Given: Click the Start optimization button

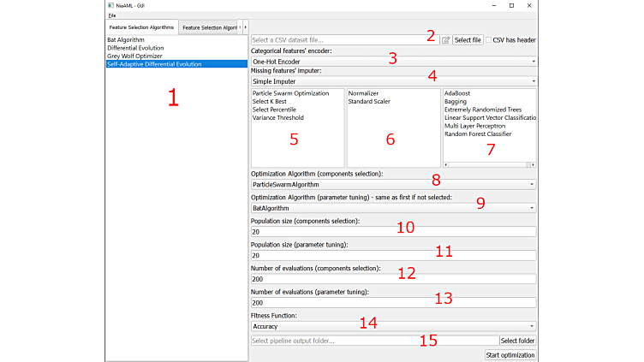Looking at the screenshot, I should 510,355.
